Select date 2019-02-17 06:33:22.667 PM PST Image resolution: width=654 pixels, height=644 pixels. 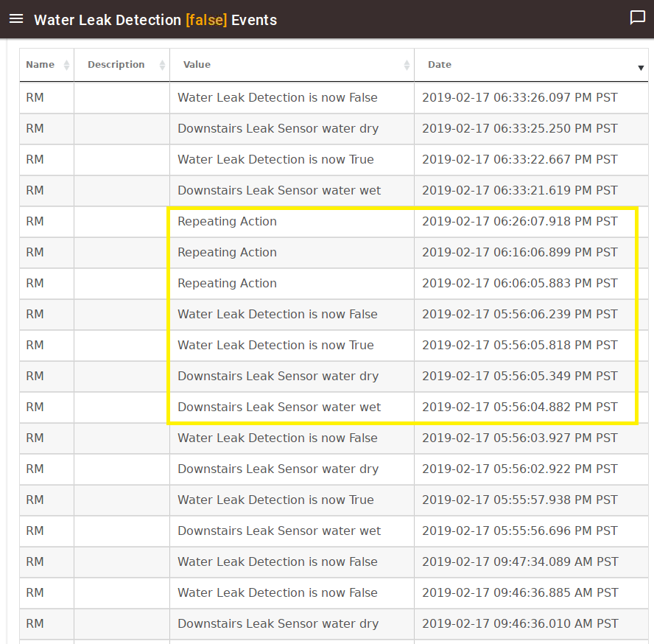[x=520, y=159]
